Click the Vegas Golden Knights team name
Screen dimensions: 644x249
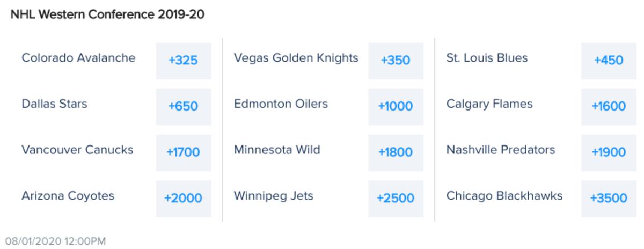(296, 58)
